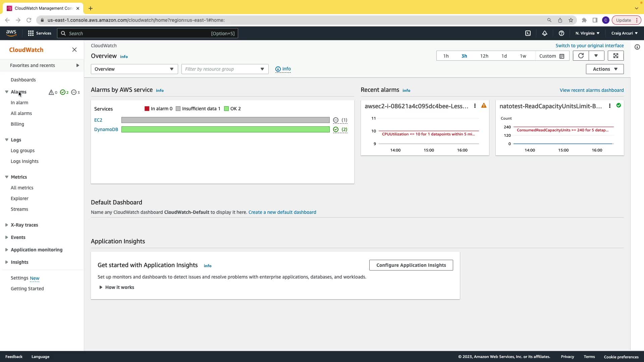Viewport: 644px width, 362px height.
Task: Close the CloudWatch navigation sidebar
Action: [74, 50]
